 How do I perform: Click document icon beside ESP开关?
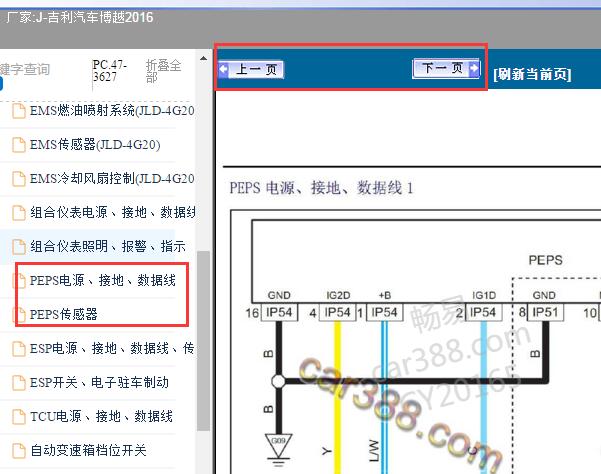click(19, 382)
